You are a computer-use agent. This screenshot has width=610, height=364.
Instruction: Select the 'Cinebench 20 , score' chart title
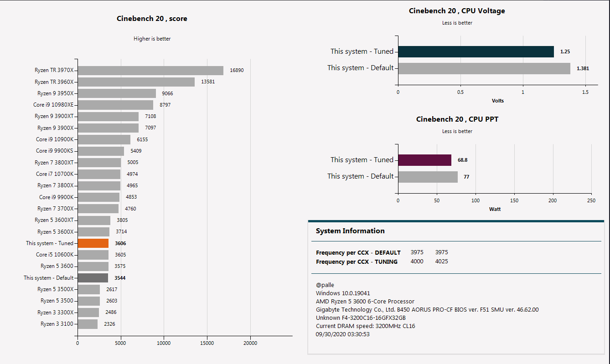coord(152,19)
